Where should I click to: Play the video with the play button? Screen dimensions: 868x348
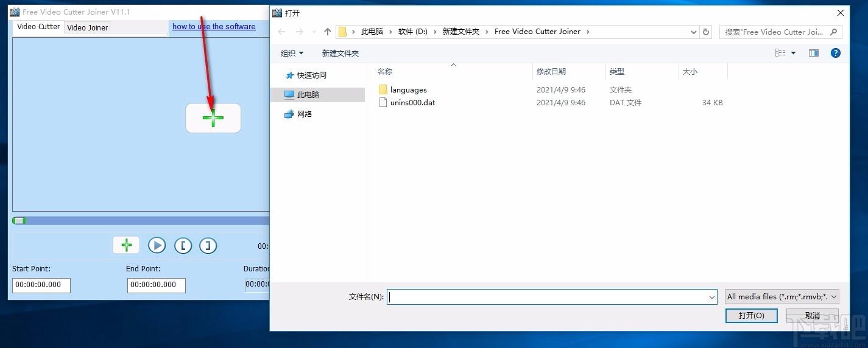point(157,245)
